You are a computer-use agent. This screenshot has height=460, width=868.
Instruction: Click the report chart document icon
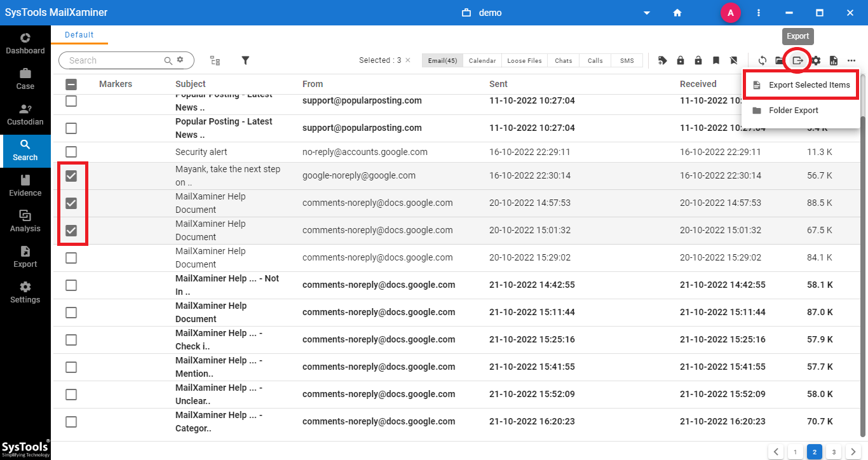coord(834,60)
